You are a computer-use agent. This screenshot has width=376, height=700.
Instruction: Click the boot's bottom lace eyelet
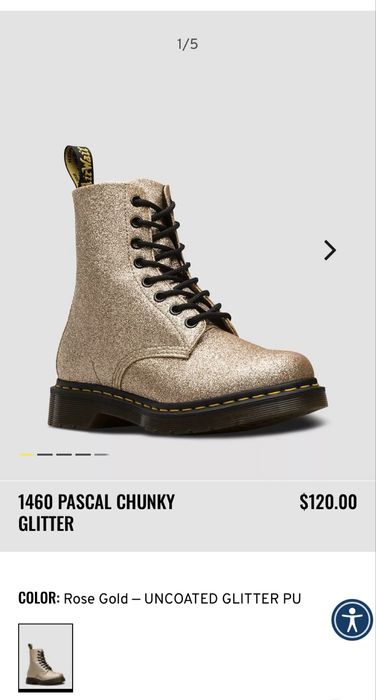point(192,322)
